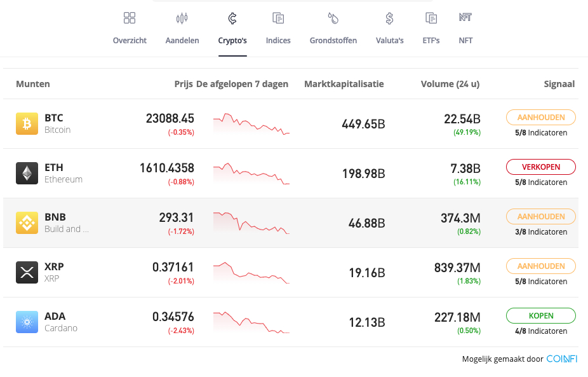
Task: Click the Bitcoin logo icon
Action: 27,123
